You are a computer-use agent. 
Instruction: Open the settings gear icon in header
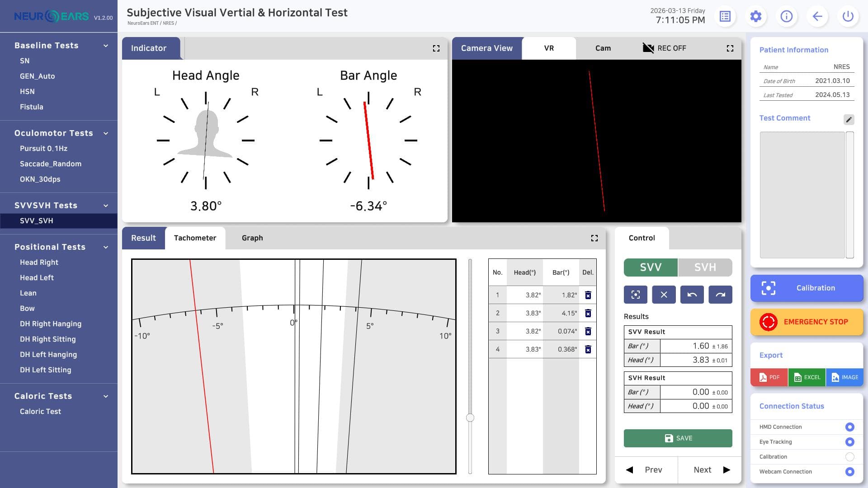pos(756,17)
